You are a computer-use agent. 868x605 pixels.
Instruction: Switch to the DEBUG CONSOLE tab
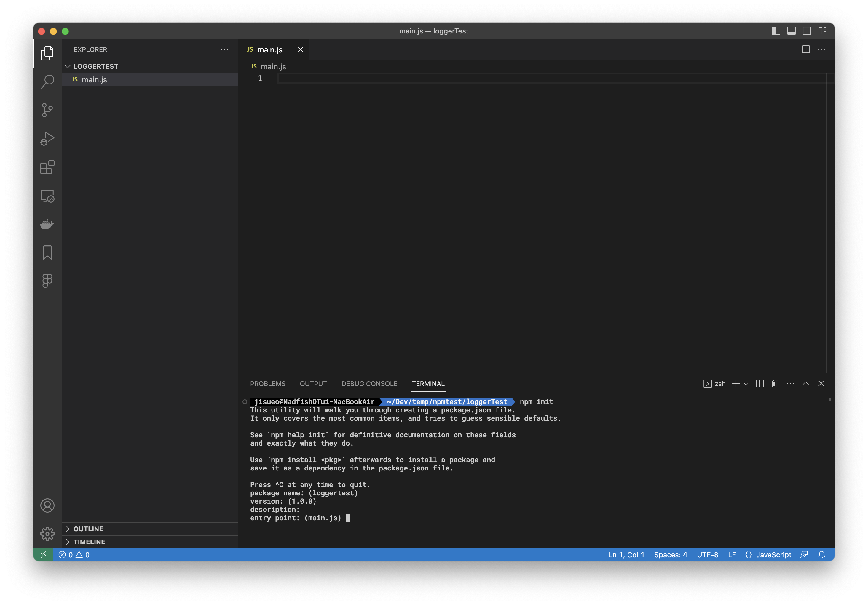[369, 384]
